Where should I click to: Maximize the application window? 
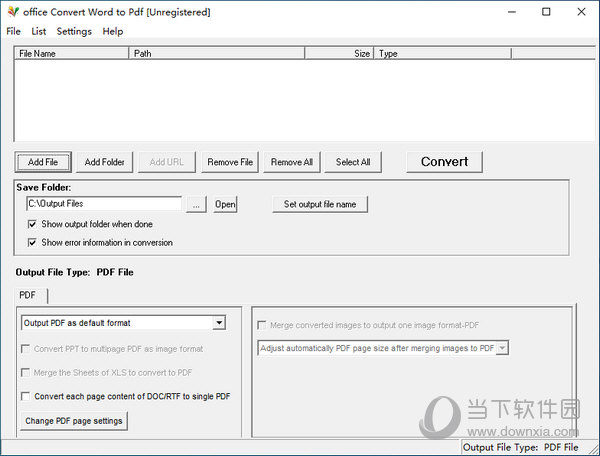[x=546, y=12]
